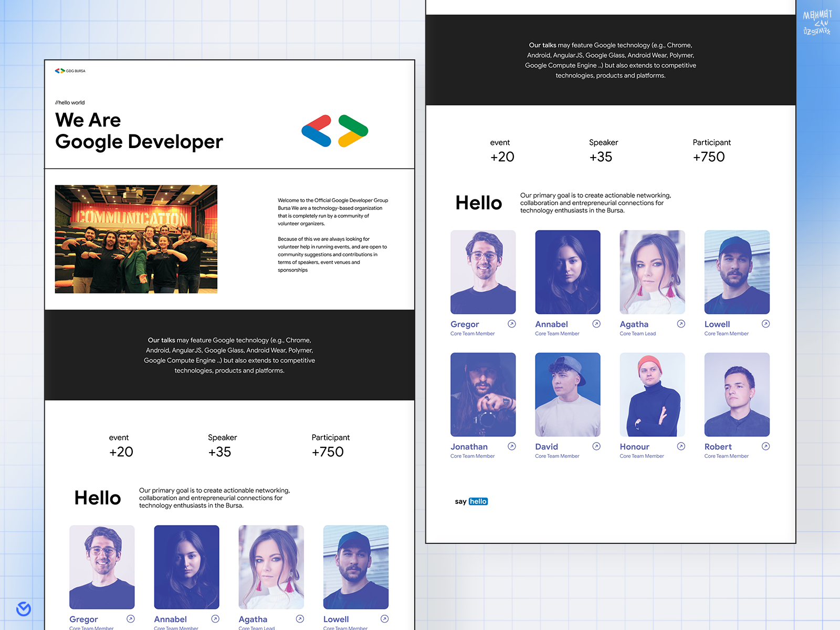
Task: Click the "+20" event count on the left page
Action: (121, 452)
